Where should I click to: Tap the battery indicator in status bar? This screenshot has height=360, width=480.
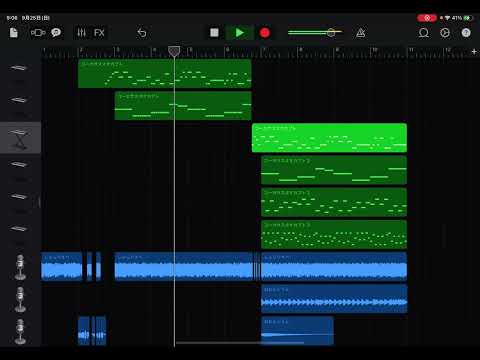click(468, 18)
